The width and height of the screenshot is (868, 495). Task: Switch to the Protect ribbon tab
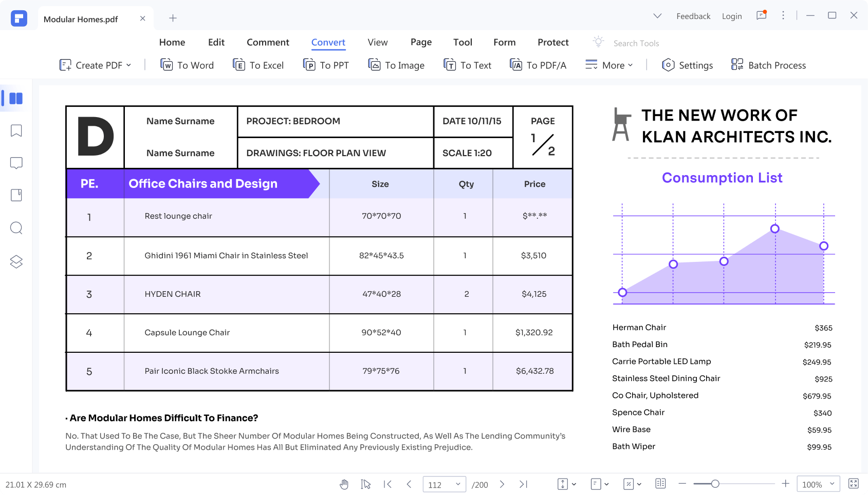click(x=553, y=42)
